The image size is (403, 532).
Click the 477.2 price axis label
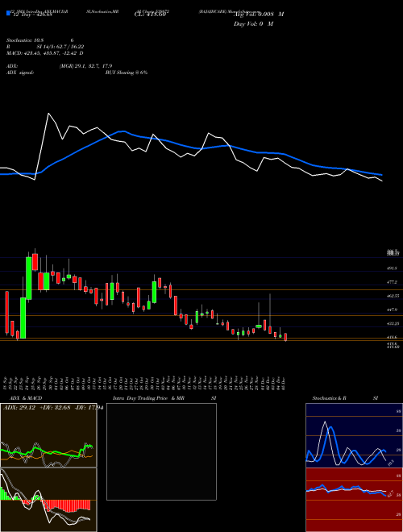coord(392,282)
